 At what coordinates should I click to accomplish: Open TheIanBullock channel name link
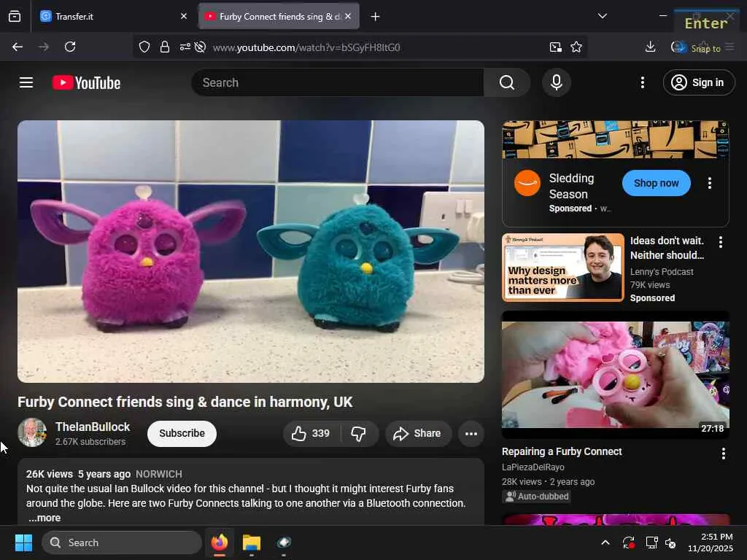point(93,427)
